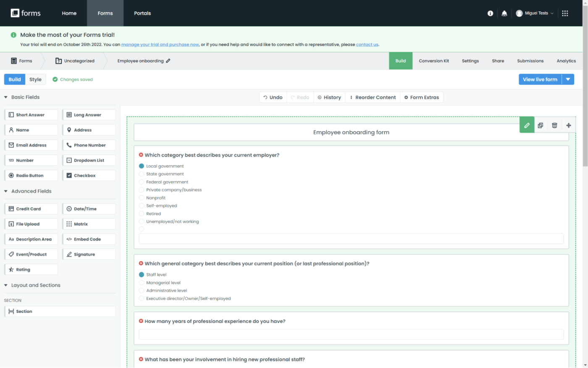Open the notifications bell icon

point(504,13)
